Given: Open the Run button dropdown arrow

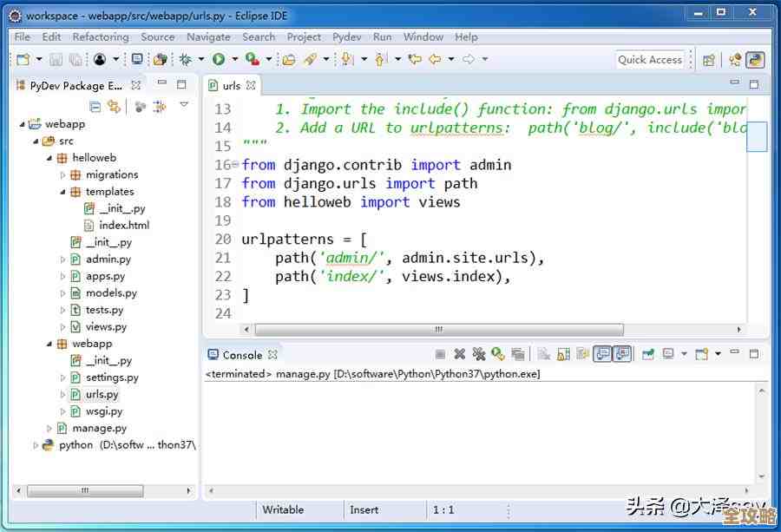Looking at the screenshot, I should (233, 59).
